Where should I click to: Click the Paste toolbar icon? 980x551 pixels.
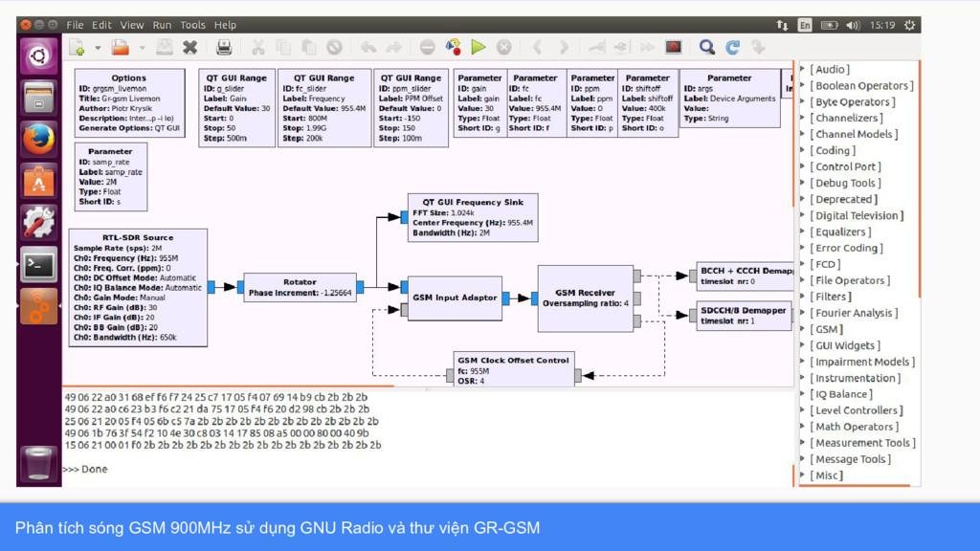[x=309, y=47]
